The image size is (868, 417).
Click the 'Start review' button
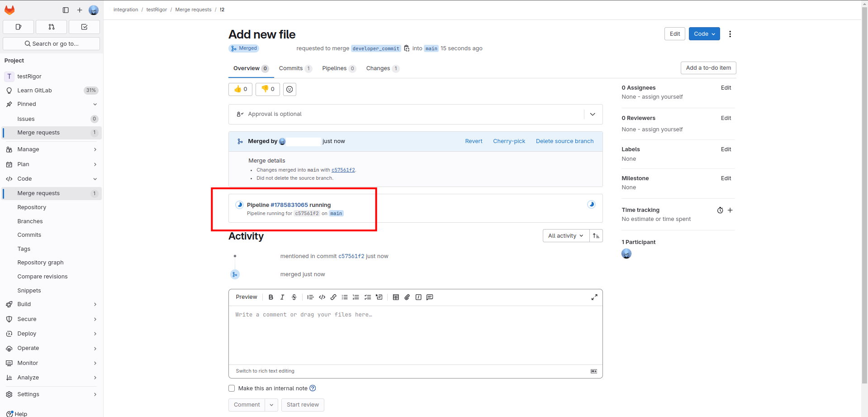tap(303, 405)
